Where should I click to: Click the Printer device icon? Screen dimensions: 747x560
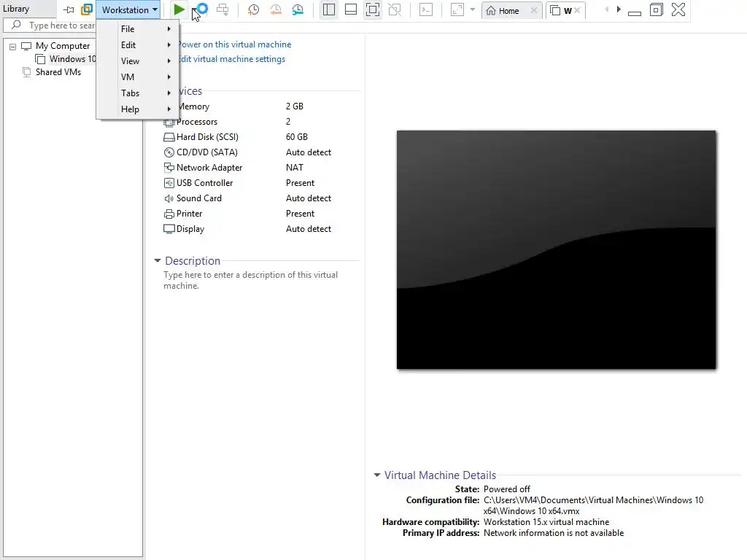pos(169,214)
